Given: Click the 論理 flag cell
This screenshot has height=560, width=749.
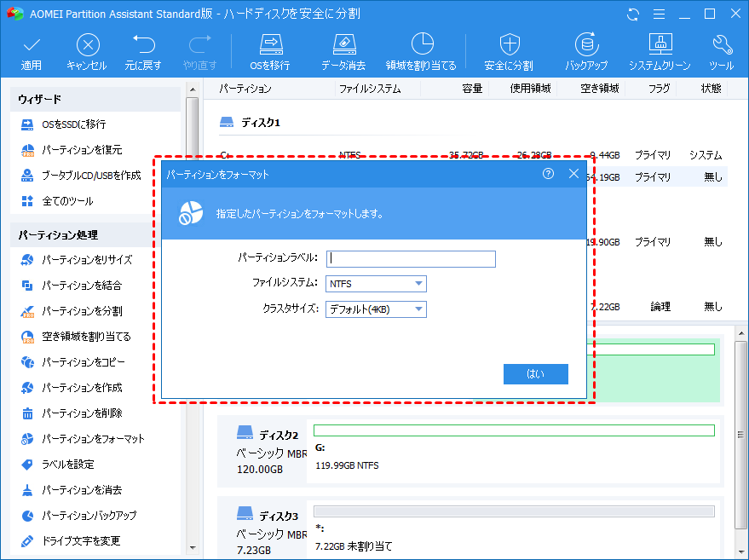Looking at the screenshot, I should (660, 307).
